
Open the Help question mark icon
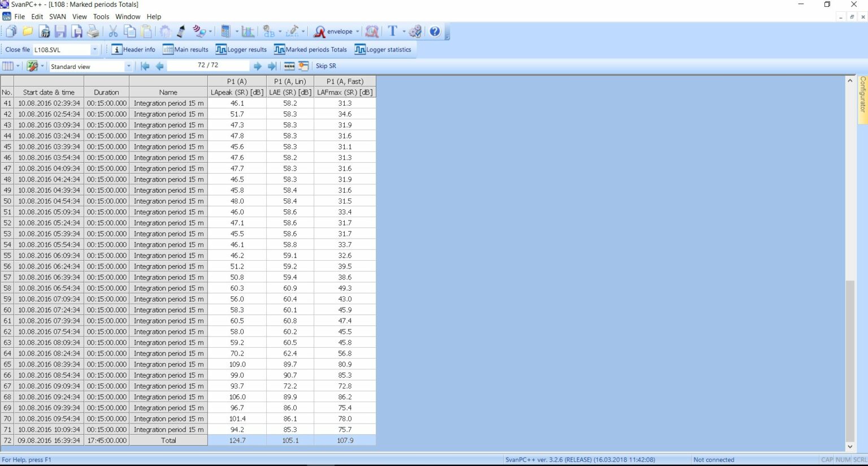click(434, 31)
